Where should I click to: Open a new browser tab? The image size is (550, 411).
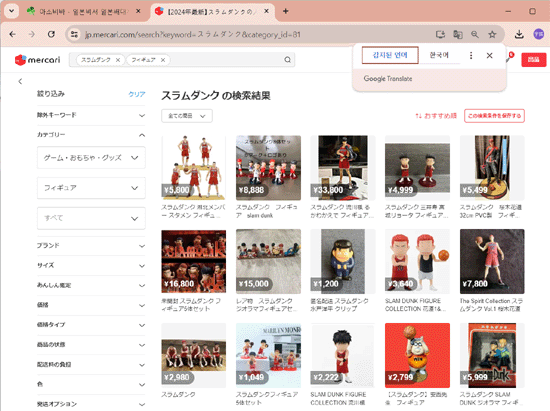click(286, 11)
